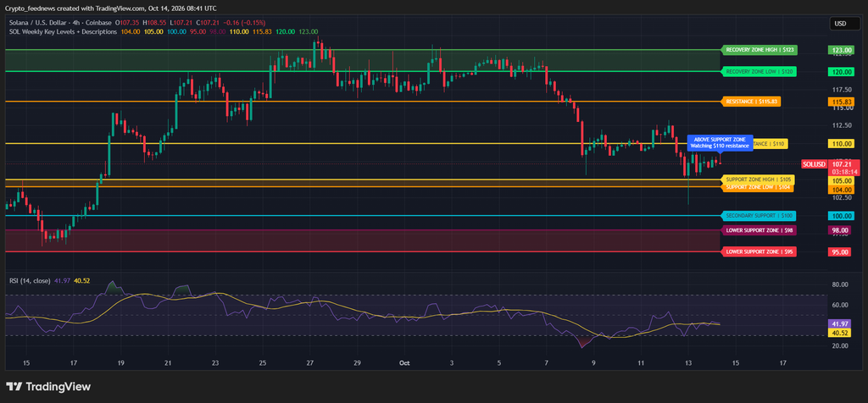Select the Oct date marker on time axis
This screenshot has width=868, height=403.
[x=404, y=363]
